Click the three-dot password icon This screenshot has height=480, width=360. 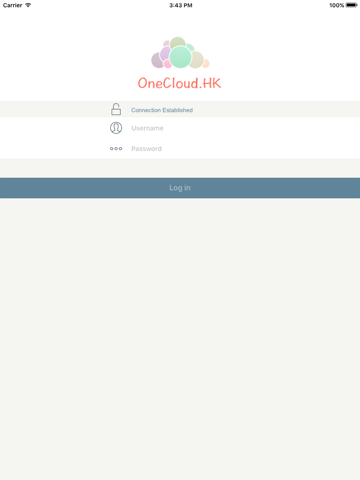[116, 149]
